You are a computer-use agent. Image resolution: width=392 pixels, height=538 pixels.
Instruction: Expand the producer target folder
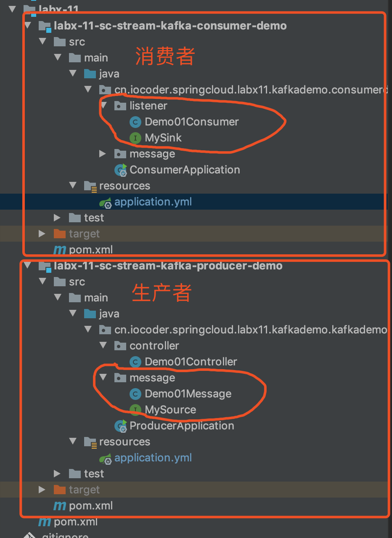[x=42, y=490]
